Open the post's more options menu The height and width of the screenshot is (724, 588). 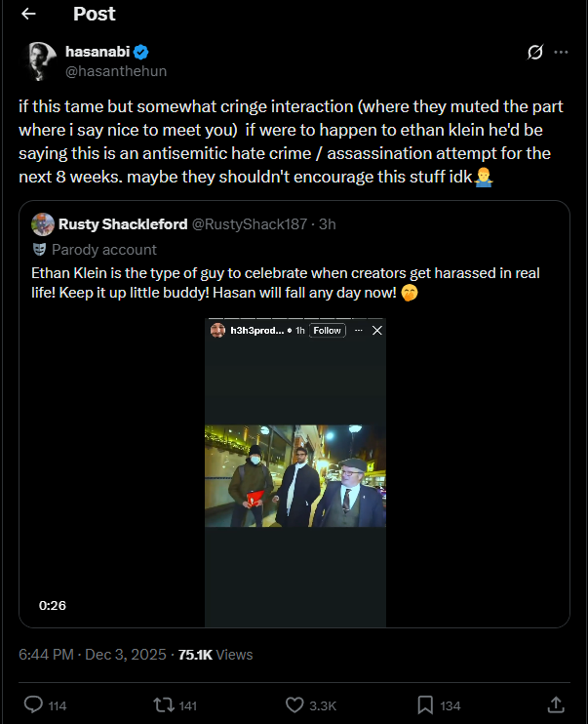(x=561, y=52)
